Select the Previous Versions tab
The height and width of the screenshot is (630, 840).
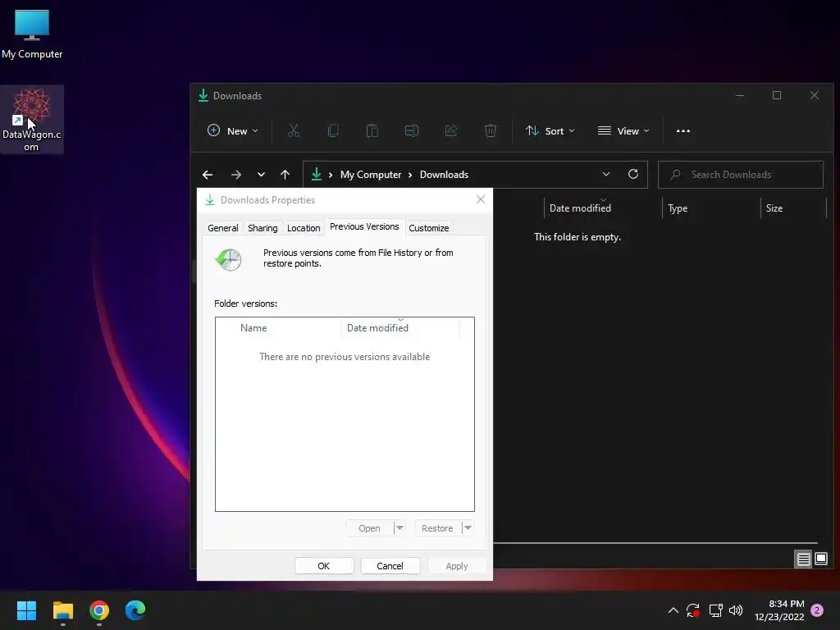pyautogui.click(x=364, y=226)
